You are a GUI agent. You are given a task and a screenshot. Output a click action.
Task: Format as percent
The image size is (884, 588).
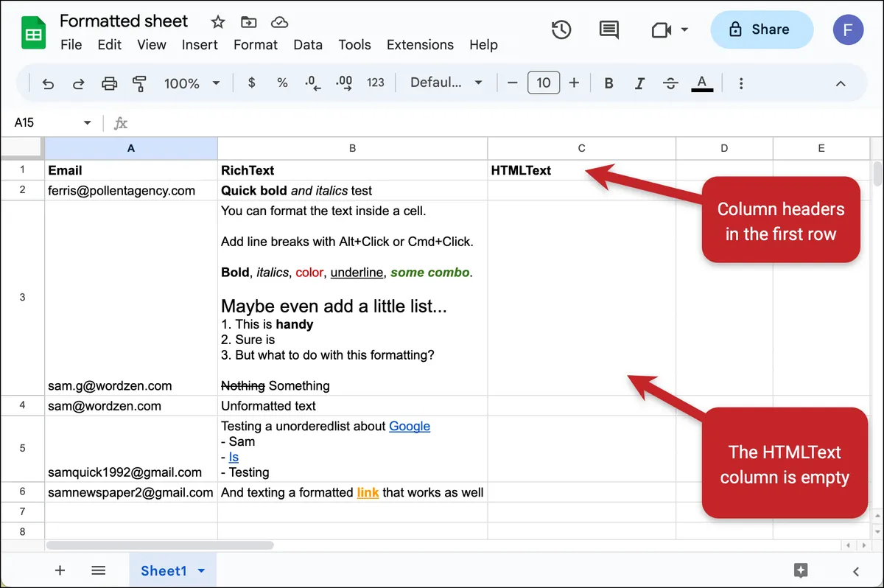click(x=282, y=83)
